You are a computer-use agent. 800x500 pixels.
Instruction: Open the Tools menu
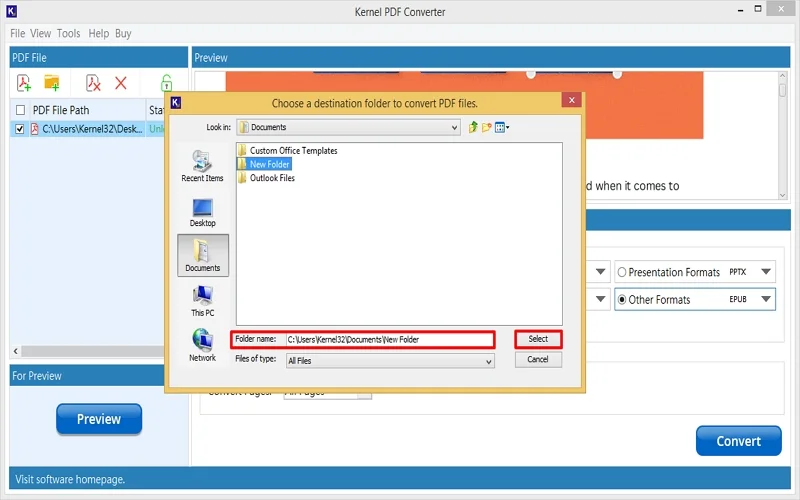tap(68, 33)
